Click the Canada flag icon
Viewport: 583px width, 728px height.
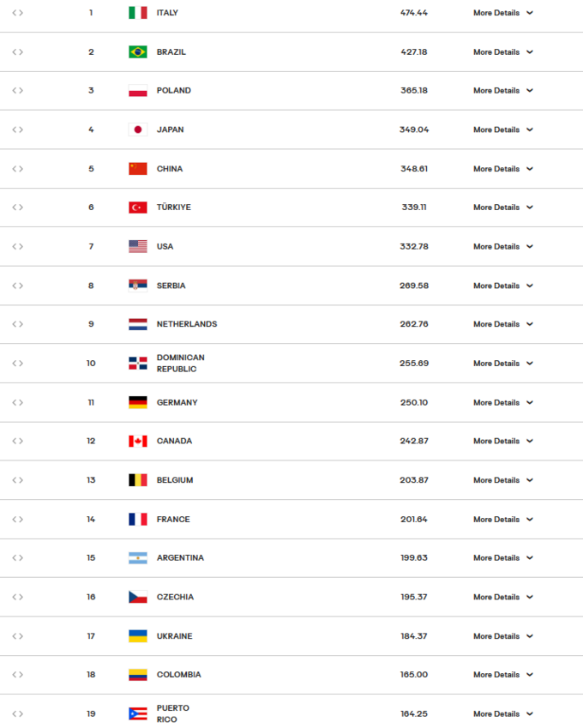pos(137,441)
